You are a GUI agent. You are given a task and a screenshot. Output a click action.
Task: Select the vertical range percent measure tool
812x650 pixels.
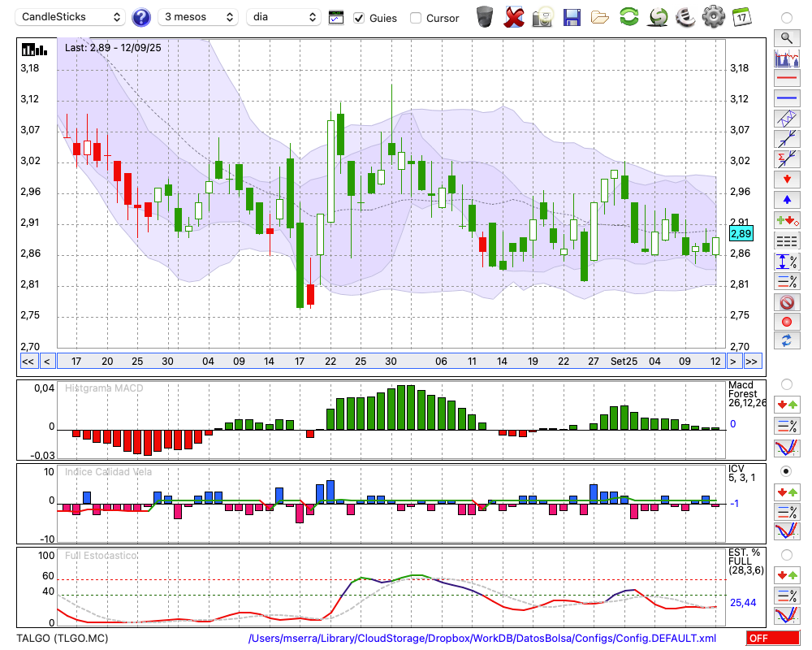(787, 262)
